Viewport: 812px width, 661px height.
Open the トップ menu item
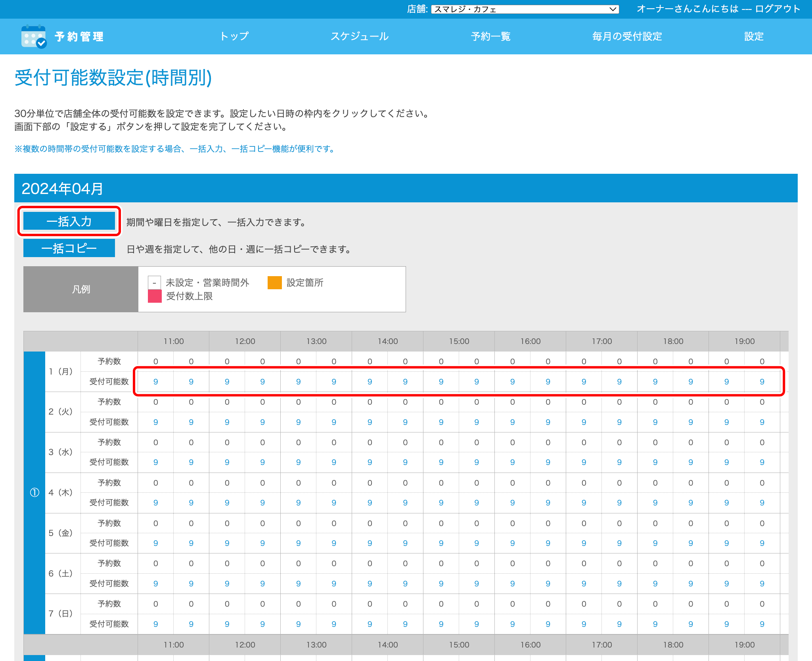click(x=234, y=37)
